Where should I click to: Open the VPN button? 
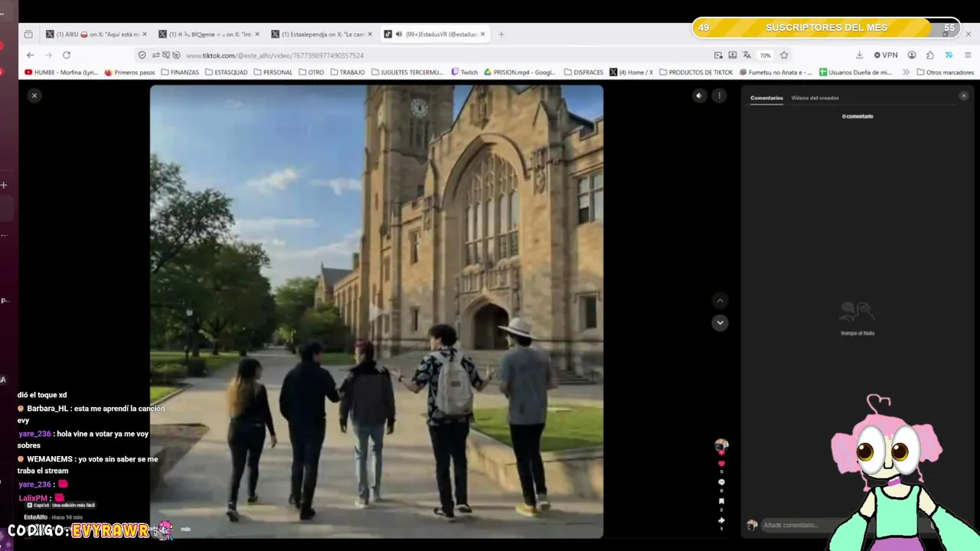[x=886, y=55]
